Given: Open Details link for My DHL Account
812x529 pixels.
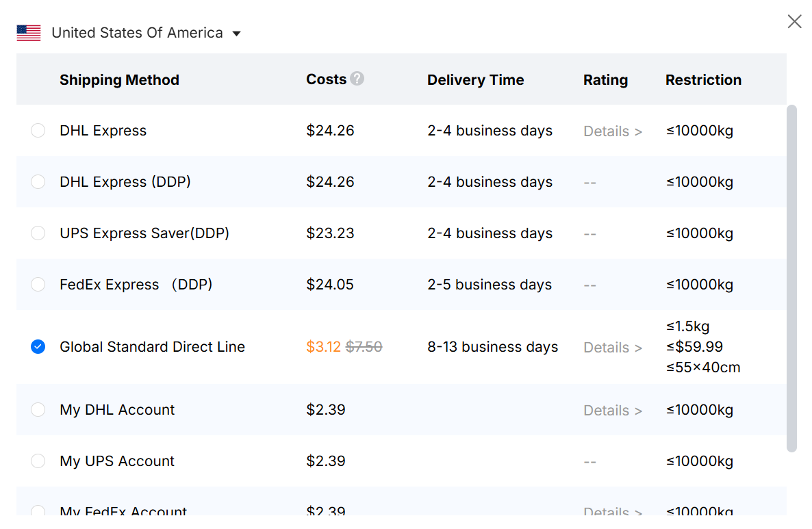Looking at the screenshot, I should pyautogui.click(x=612, y=411).
